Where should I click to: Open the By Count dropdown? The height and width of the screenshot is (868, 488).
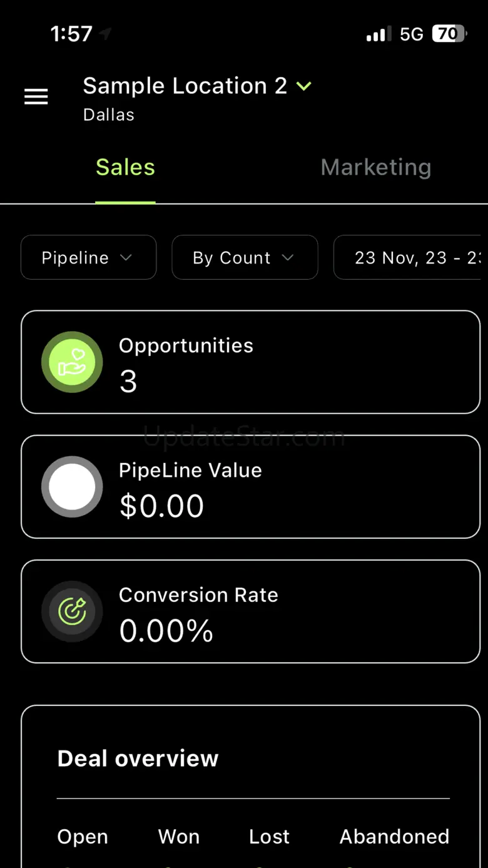[x=245, y=257]
